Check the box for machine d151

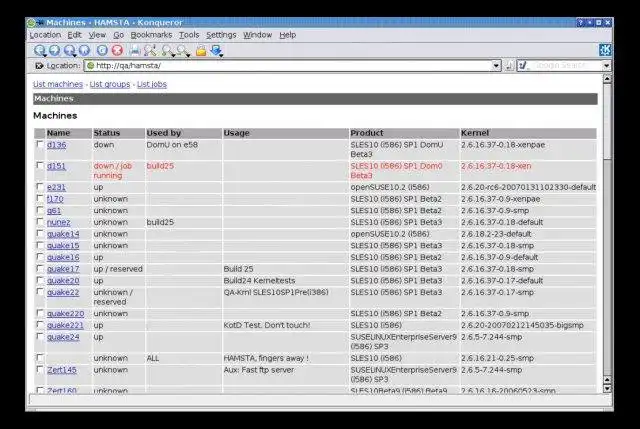pyautogui.click(x=40, y=165)
